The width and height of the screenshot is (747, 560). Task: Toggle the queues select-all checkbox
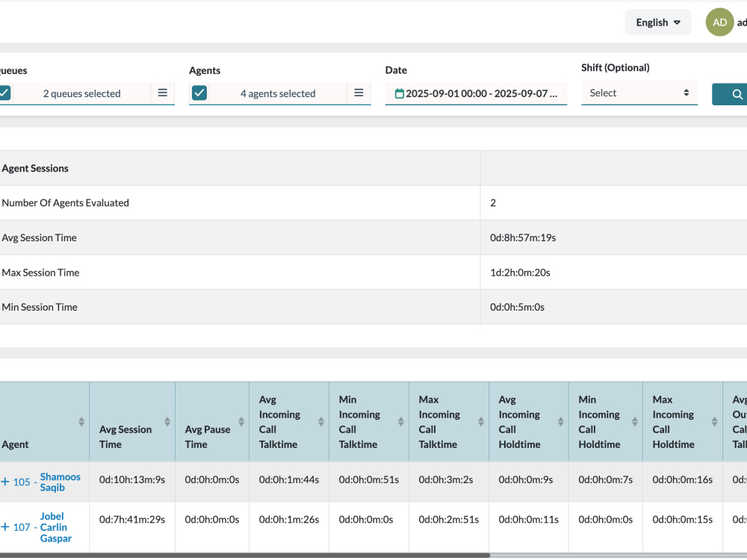pos(4,93)
